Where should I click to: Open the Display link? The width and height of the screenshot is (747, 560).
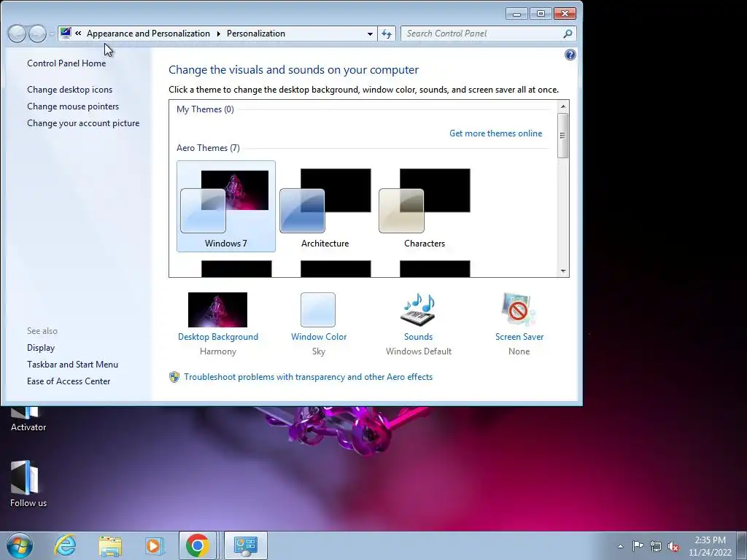point(41,348)
